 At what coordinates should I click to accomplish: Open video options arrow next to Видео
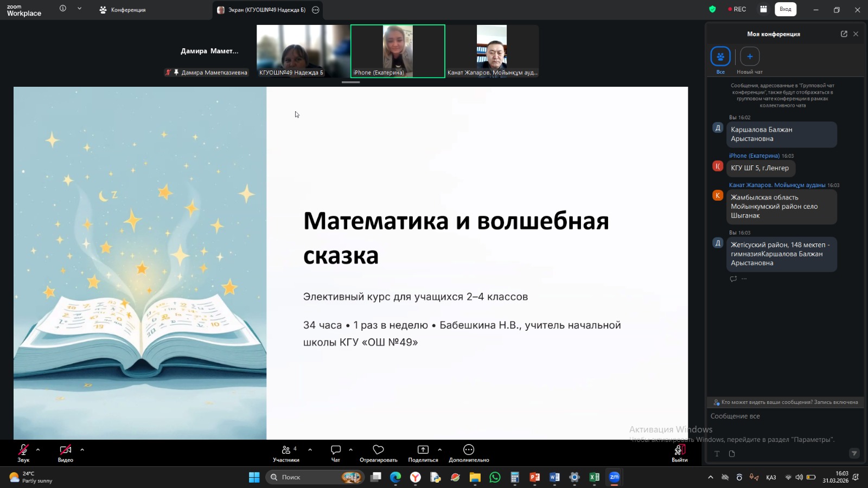(x=82, y=450)
